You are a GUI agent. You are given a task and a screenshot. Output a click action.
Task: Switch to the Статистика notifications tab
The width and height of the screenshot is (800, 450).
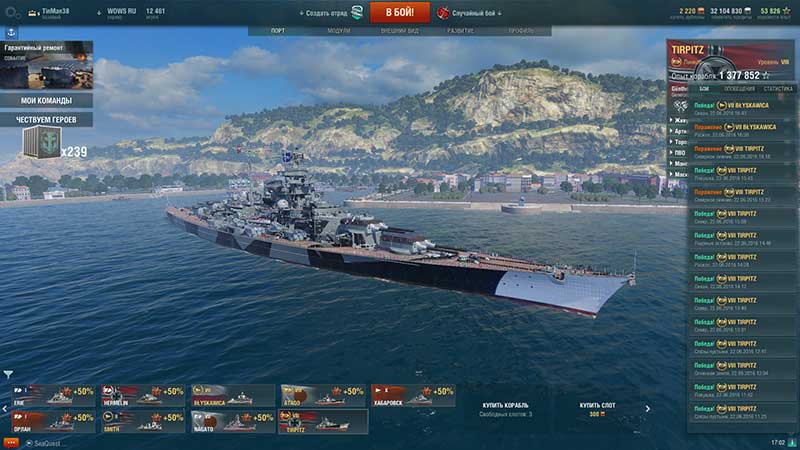[778, 89]
